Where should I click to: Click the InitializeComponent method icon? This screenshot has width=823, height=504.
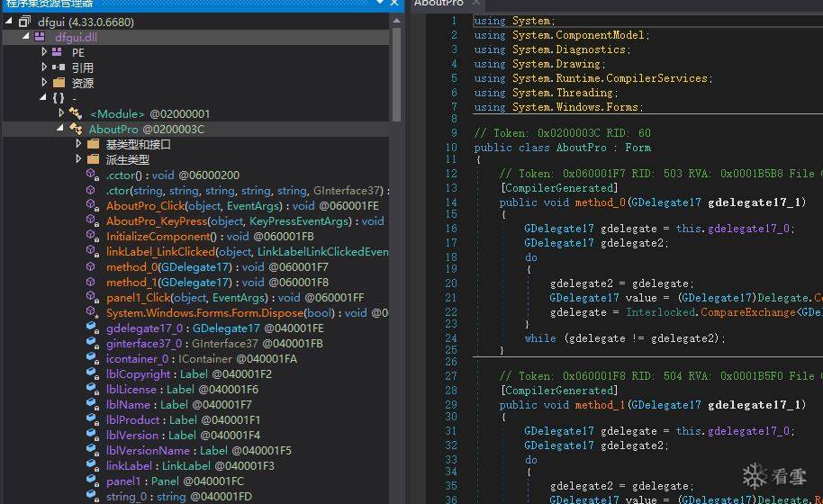[x=93, y=236]
